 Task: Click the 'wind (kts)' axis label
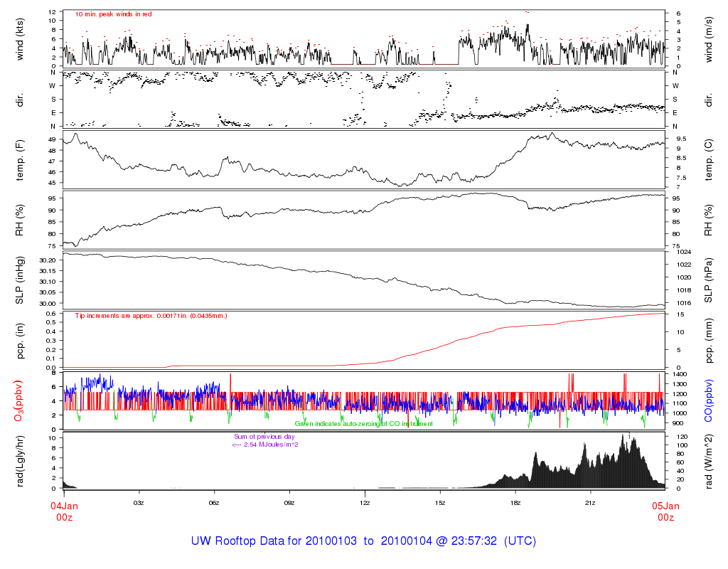point(19,39)
